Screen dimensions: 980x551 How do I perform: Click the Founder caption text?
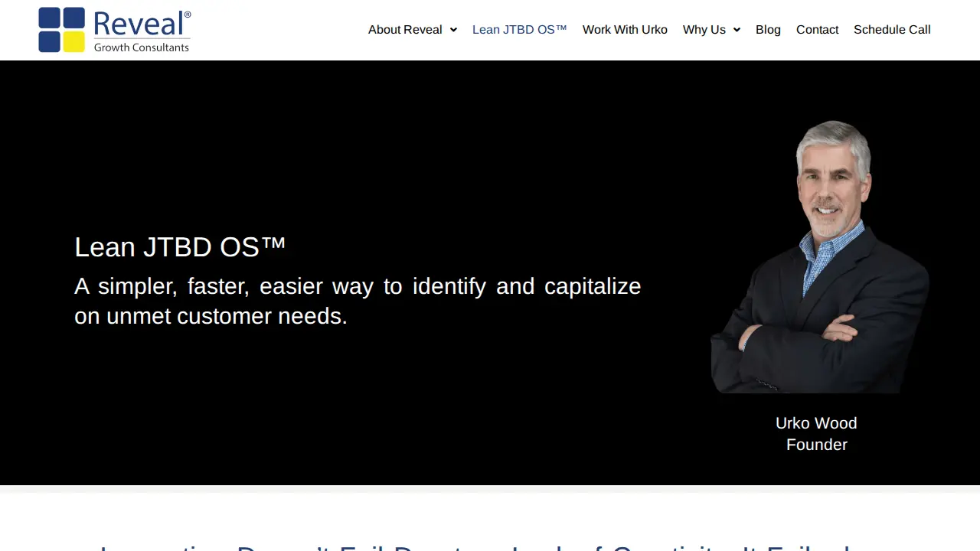click(817, 445)
